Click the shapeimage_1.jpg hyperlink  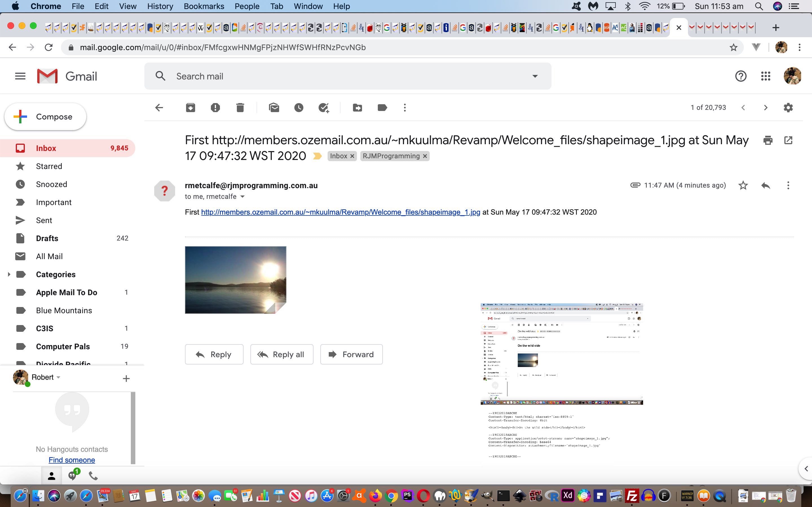[x=340, y=212]
